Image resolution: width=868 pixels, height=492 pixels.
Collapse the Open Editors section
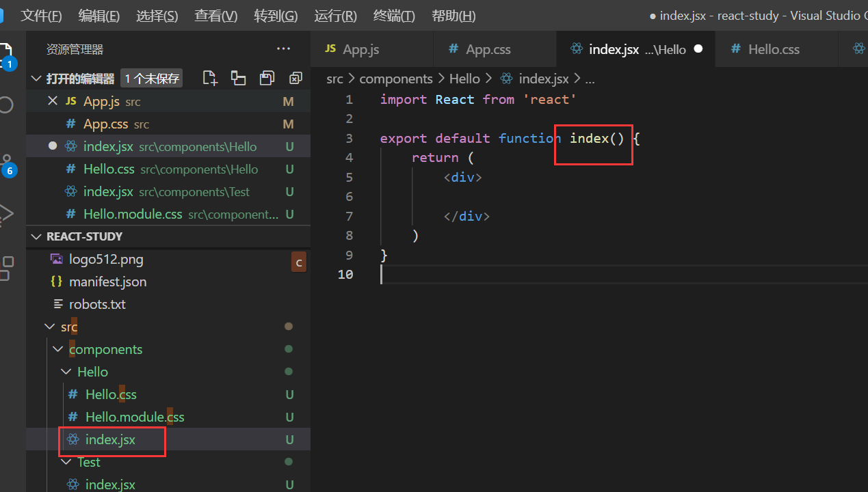36,79
